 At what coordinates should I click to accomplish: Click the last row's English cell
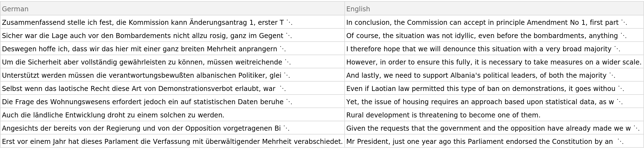[494, 141]
